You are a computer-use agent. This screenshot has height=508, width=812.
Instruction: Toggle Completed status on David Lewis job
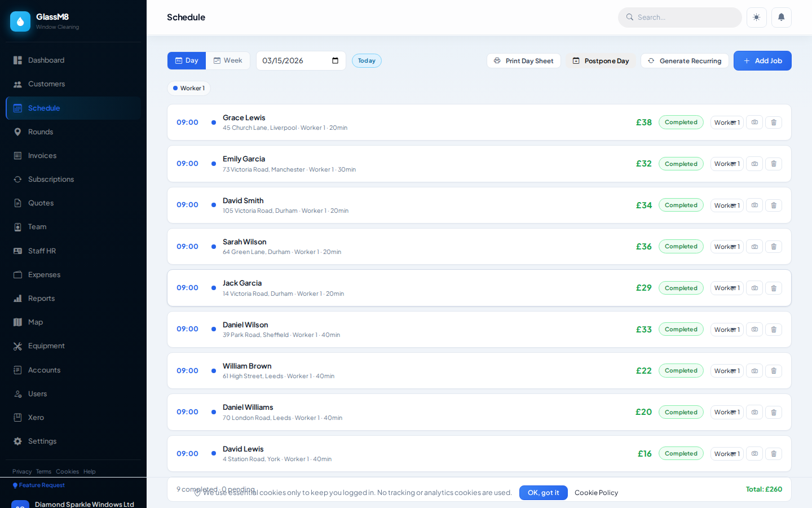click(x=681, y=454)
